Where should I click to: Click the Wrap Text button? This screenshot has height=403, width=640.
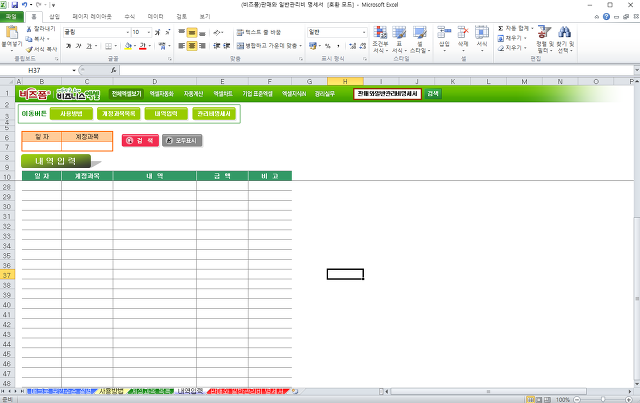coord(259,32)
